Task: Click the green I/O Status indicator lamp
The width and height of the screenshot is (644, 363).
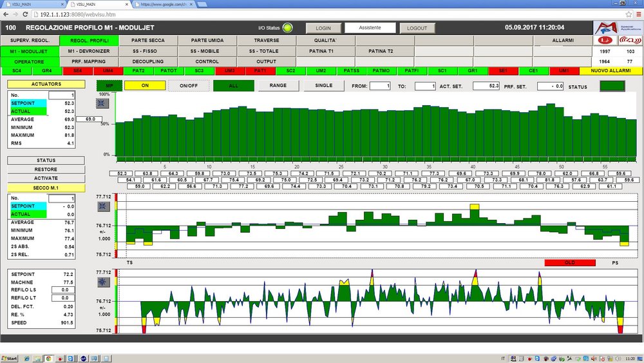Action: pos(288,28)
